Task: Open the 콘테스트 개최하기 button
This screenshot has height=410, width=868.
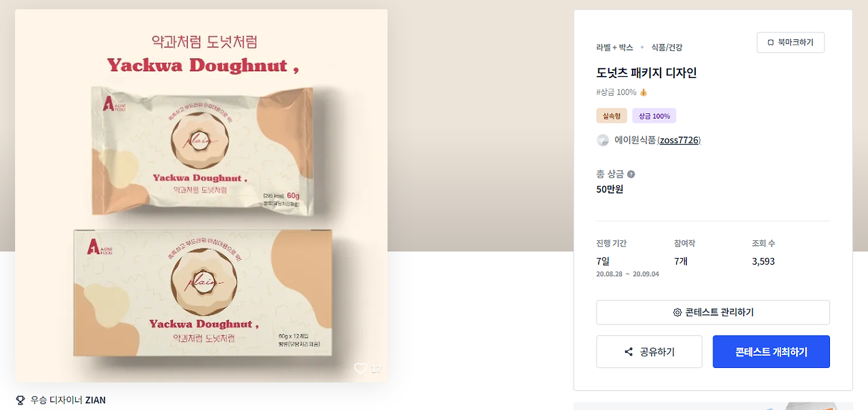Action: (771, 352)
